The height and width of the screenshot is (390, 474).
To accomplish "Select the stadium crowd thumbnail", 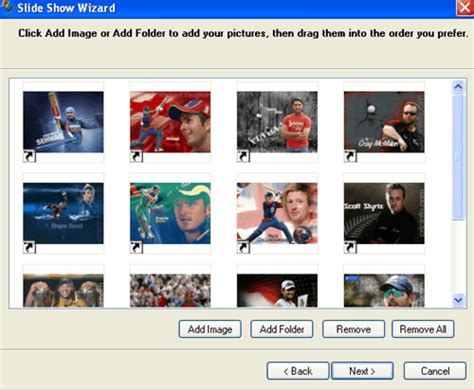I will coord(170,290).
